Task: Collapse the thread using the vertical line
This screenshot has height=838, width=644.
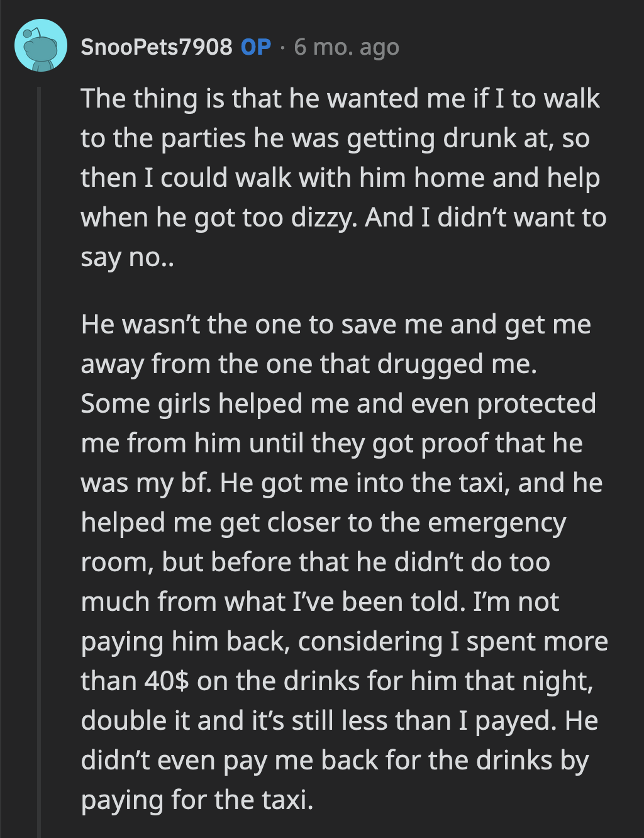Action: 40,440
